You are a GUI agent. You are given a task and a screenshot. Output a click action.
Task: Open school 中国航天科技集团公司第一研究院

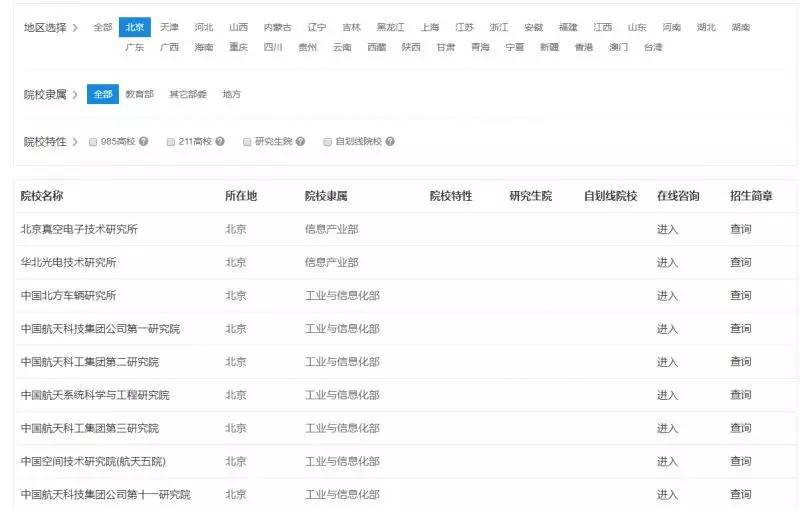click(100, 328)
